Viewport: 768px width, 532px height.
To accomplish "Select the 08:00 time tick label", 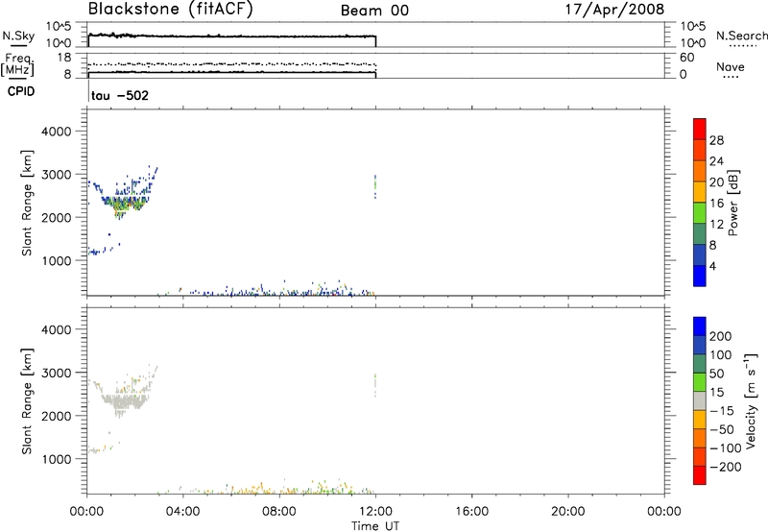I will (279, 512).
